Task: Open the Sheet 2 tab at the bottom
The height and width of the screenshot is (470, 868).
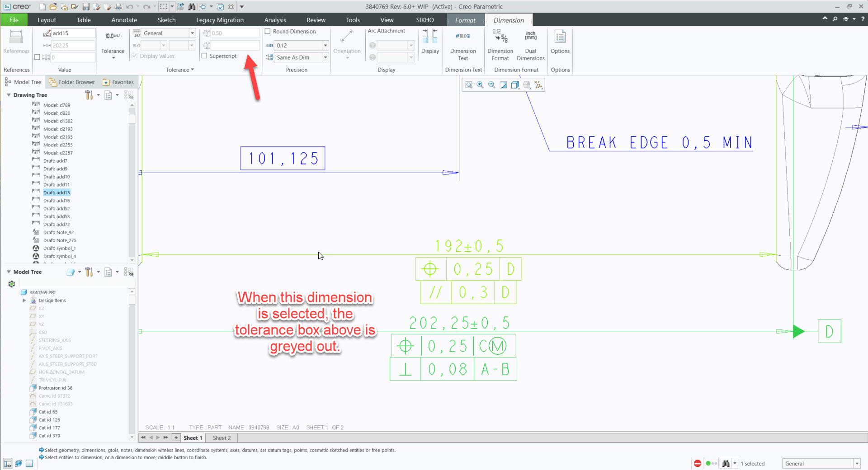Action: 221,437
